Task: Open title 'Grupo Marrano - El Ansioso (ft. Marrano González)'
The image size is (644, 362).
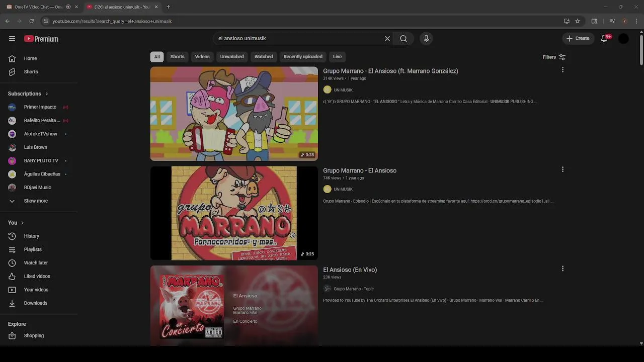Action: (390, 71)
